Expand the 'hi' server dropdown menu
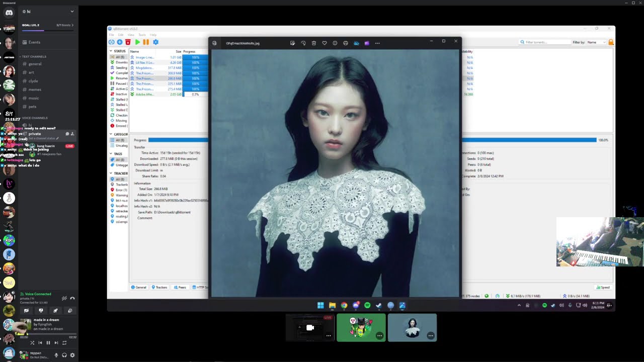 (72, 12)
